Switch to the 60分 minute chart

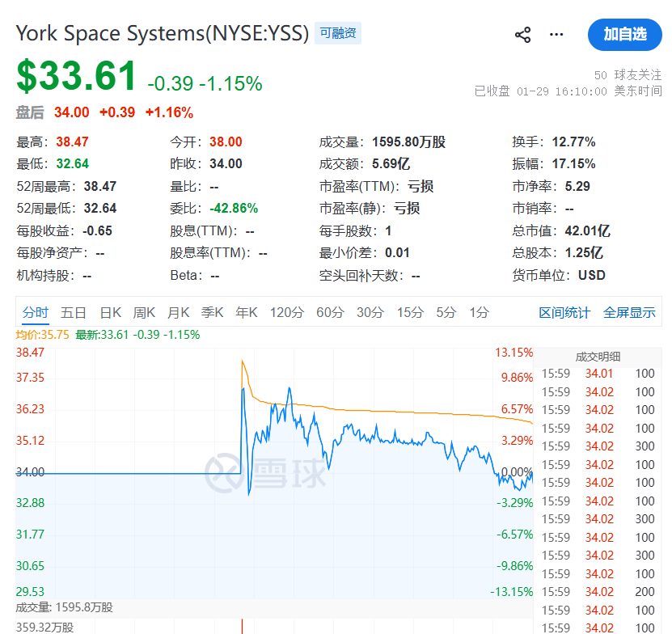click(x=330, y=312)
